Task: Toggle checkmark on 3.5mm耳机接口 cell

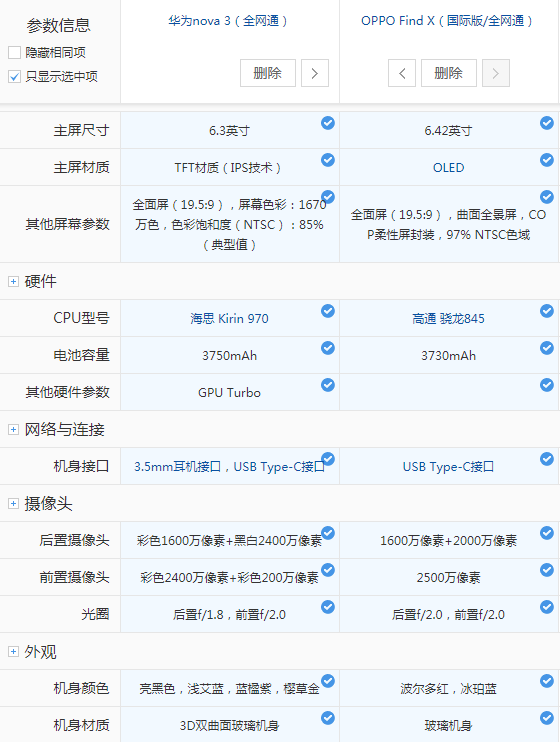Action: pos(328,459)
